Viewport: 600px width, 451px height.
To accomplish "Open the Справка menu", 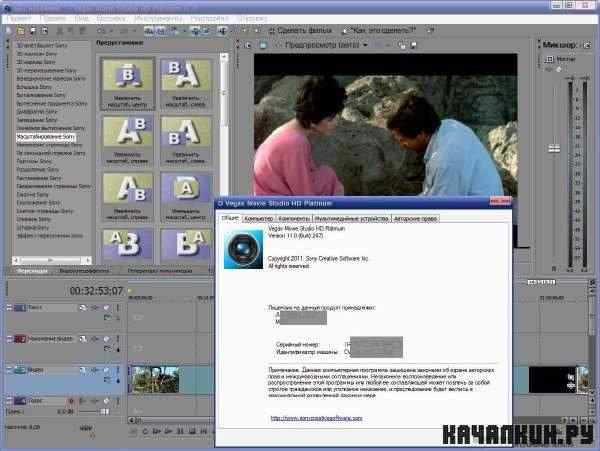I will pyautogui.click(x=252, y=18).
